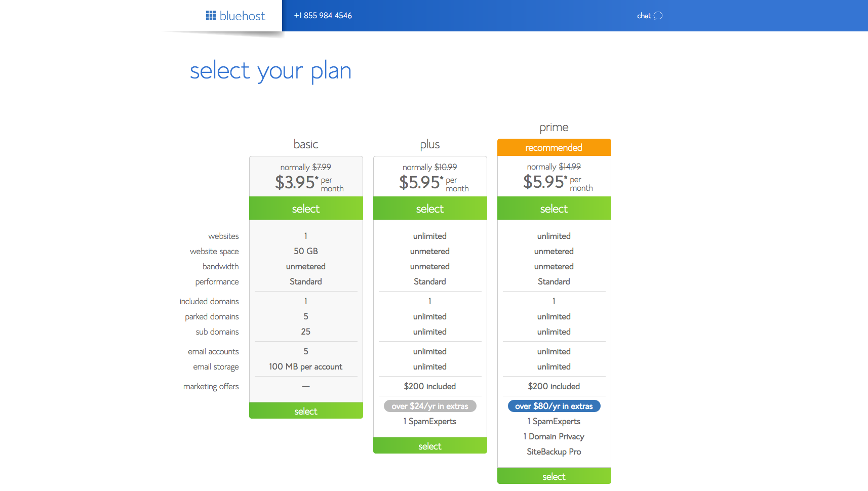
Task: Click the bluehost brand name link
Action: 242,16
